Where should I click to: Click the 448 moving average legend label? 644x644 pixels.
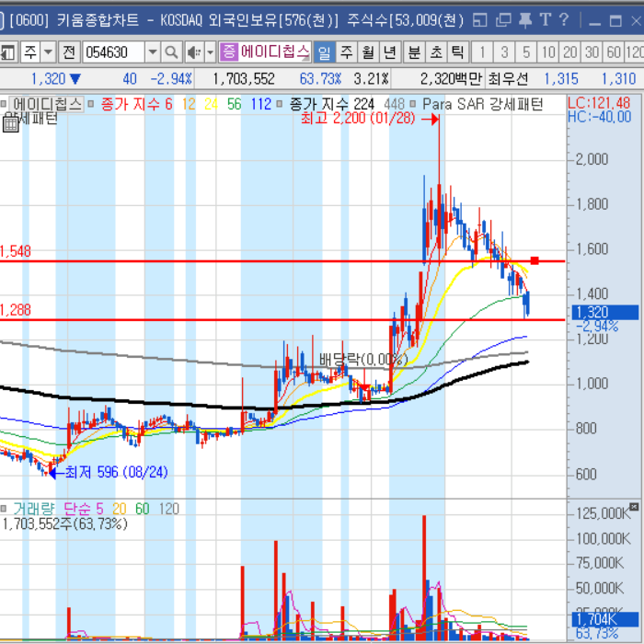coord(395,104)
